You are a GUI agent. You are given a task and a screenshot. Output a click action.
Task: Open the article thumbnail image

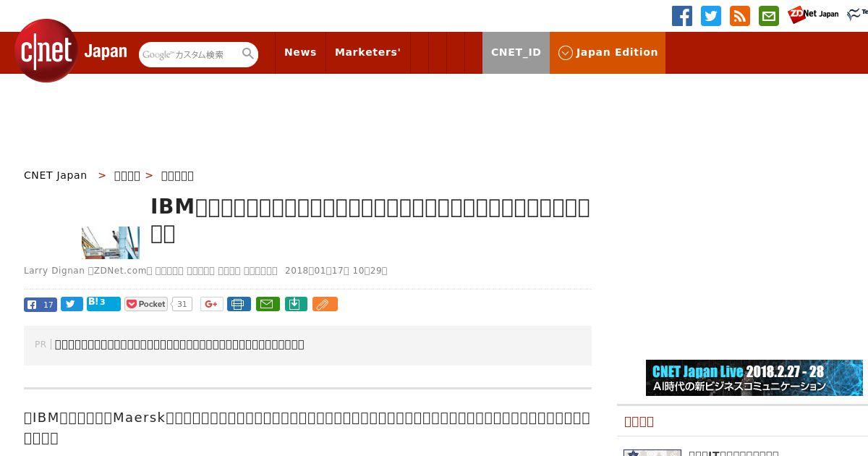click(x=111, y=242)
